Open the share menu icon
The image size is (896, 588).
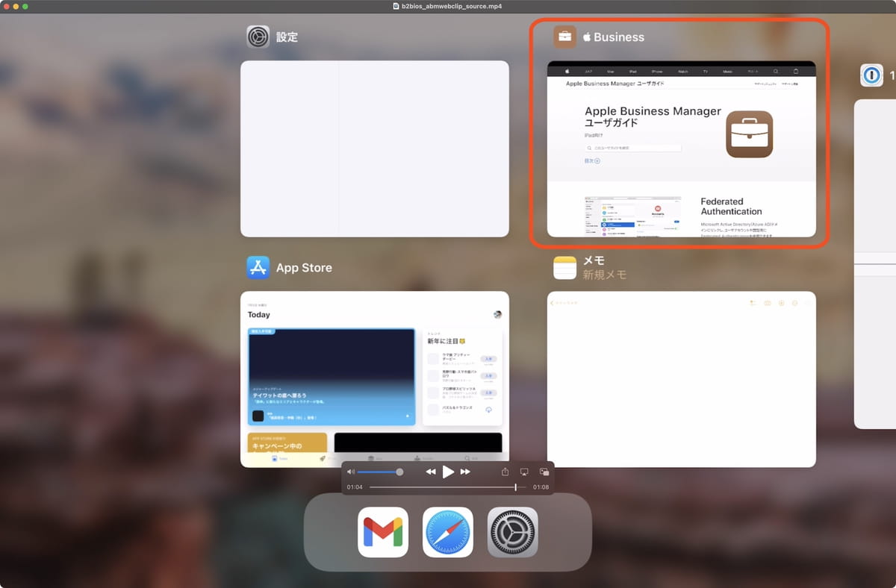[x=505, y=472]
